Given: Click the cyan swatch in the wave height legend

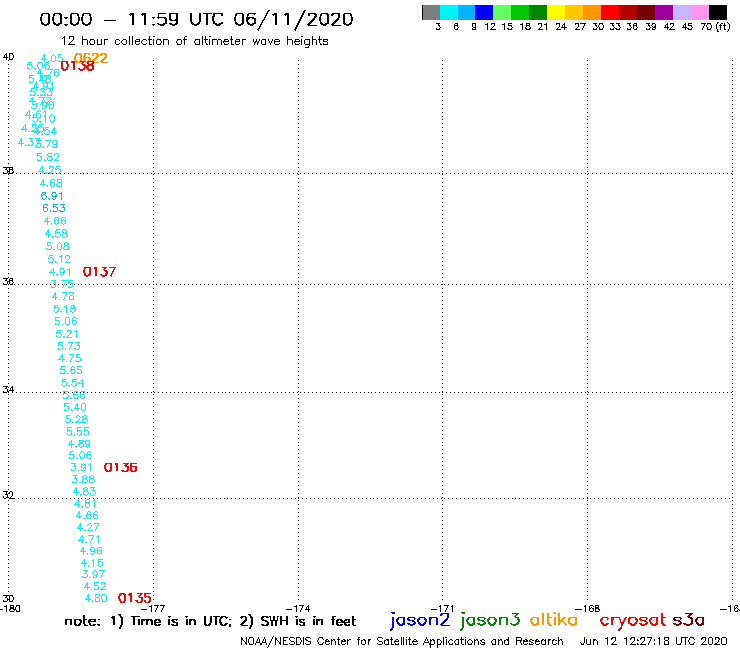Looking at the screenshot, I should click(449, 12).
